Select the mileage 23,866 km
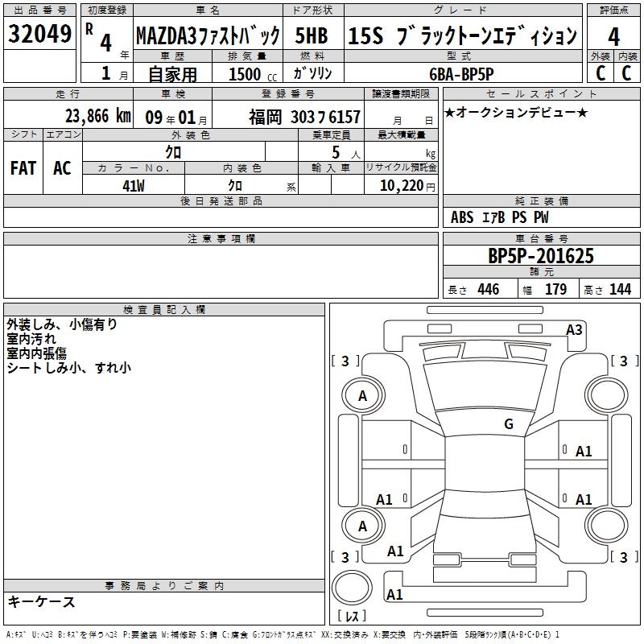The height and width of the screenshot is (644, 644). 97,116
